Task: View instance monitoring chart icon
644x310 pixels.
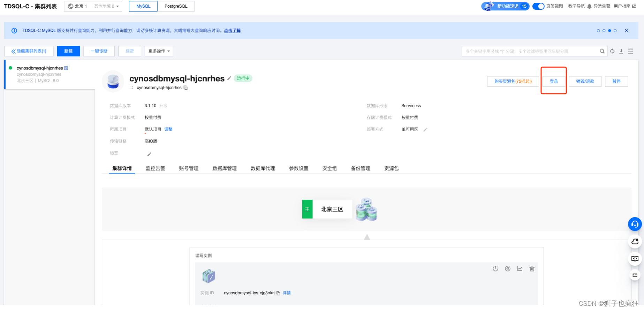Action: [520, 268]
